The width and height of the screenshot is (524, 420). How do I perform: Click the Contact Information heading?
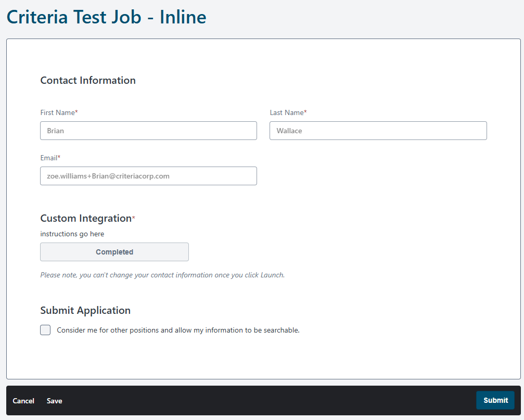(88, 80)
